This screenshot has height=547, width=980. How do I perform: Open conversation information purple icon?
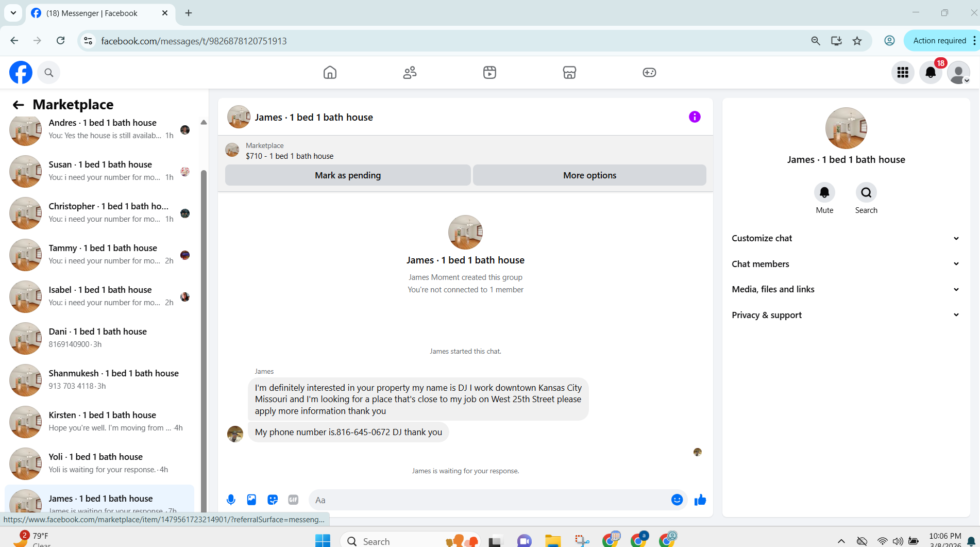(695, 117)
